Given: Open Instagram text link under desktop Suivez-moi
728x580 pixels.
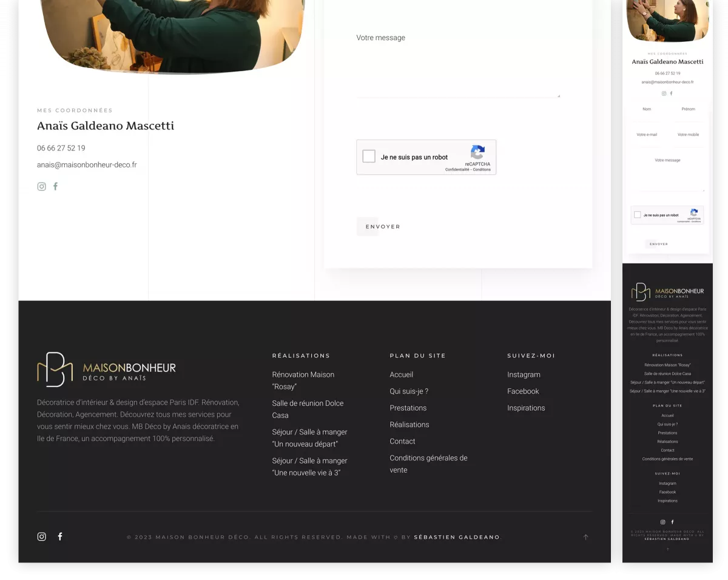Looking at the screenshot, I should click(524, 374).
